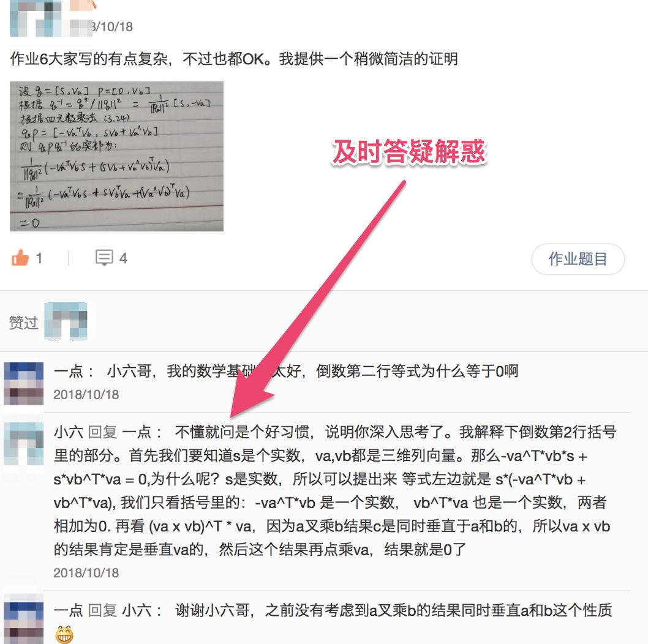648x644 pixels.
Task: Click the 2018/10/18 date under first comment
Action: point(86,394)
